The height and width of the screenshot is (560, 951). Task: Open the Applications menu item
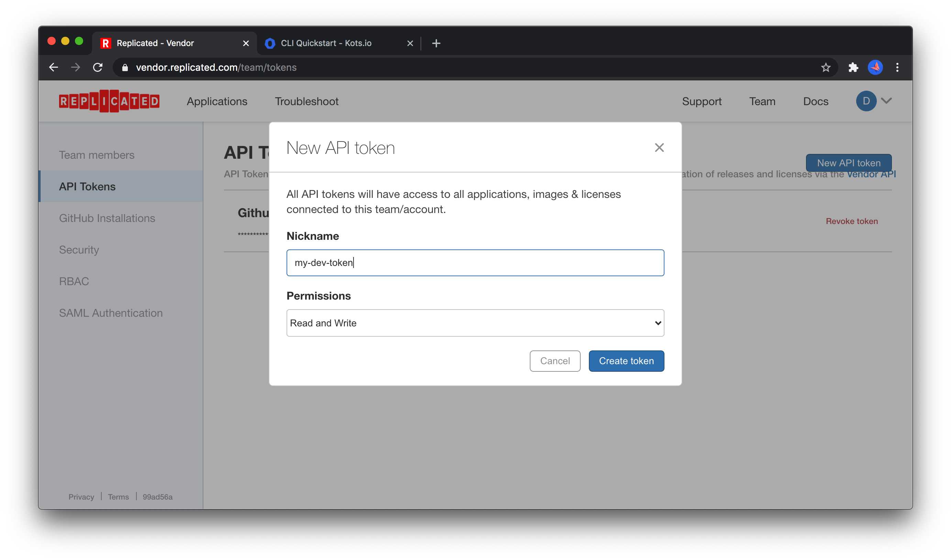(x=217, y=101)
